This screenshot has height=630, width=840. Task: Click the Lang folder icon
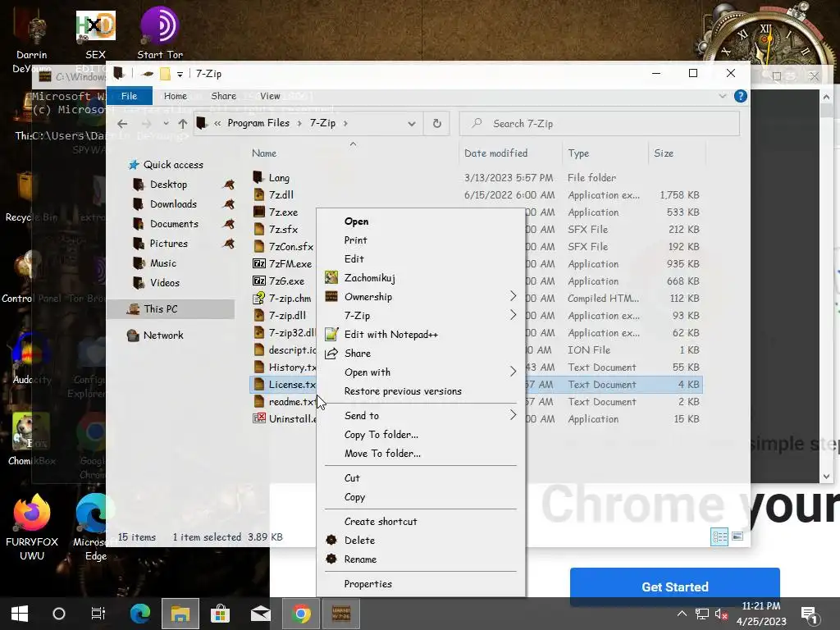[x=258, y=177]
